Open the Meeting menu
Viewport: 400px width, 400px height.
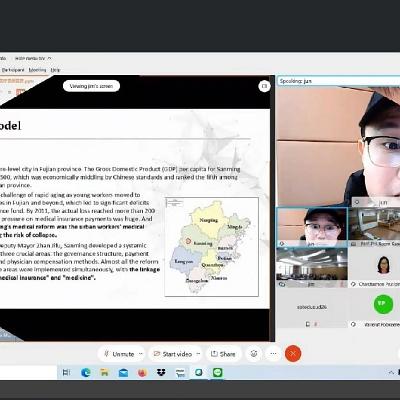point(37,70)
